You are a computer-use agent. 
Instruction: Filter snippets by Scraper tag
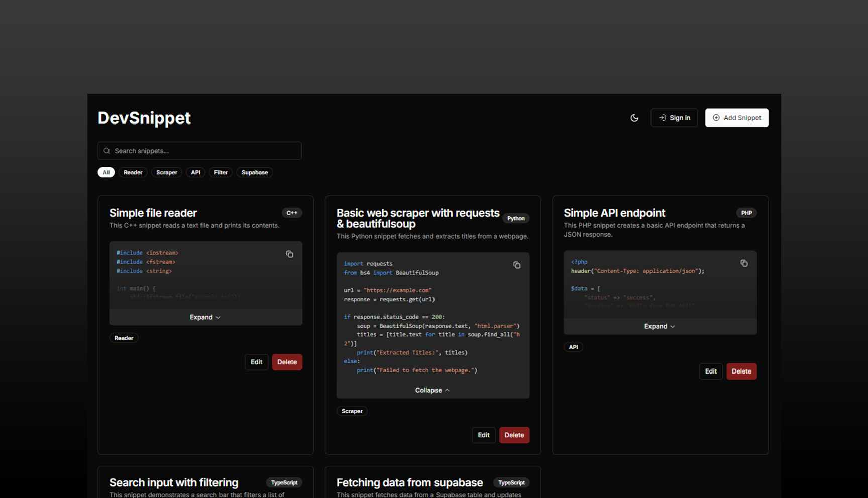[166, 172]
